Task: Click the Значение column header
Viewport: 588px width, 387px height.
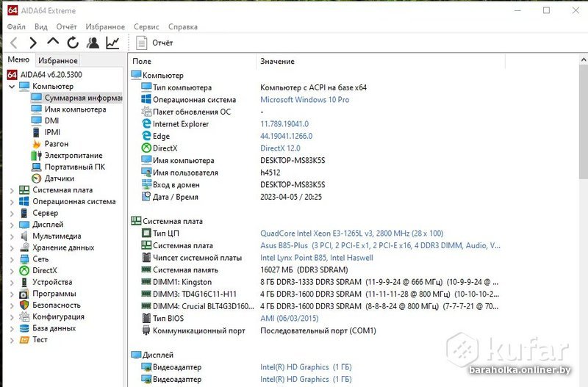Action: pos(277,62)
